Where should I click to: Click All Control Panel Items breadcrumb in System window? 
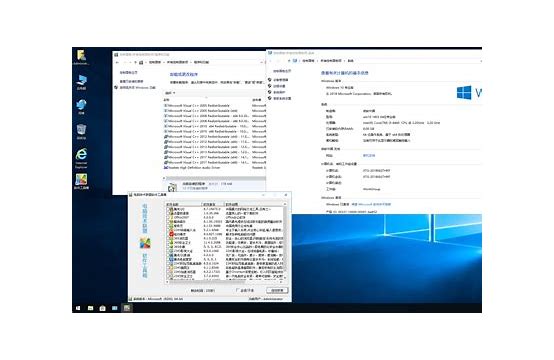tap(331, 61)
